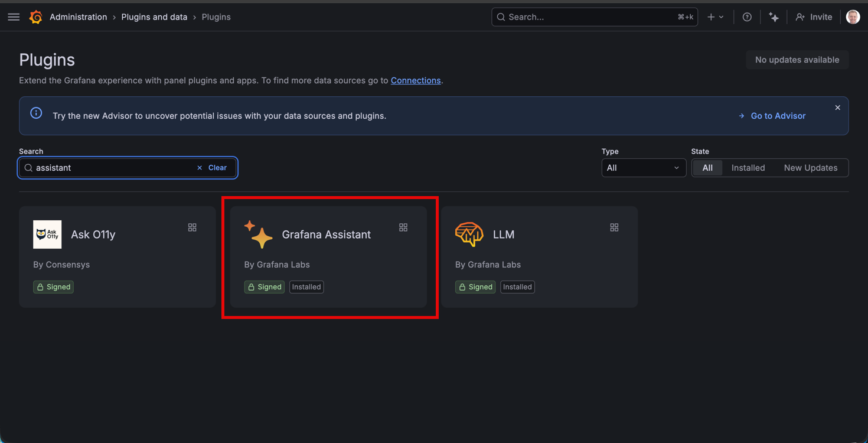868x443 pixels.
Task: Click the app type icon on Ask O11y card
Action: pyautogui.click(x=192, y=227)
